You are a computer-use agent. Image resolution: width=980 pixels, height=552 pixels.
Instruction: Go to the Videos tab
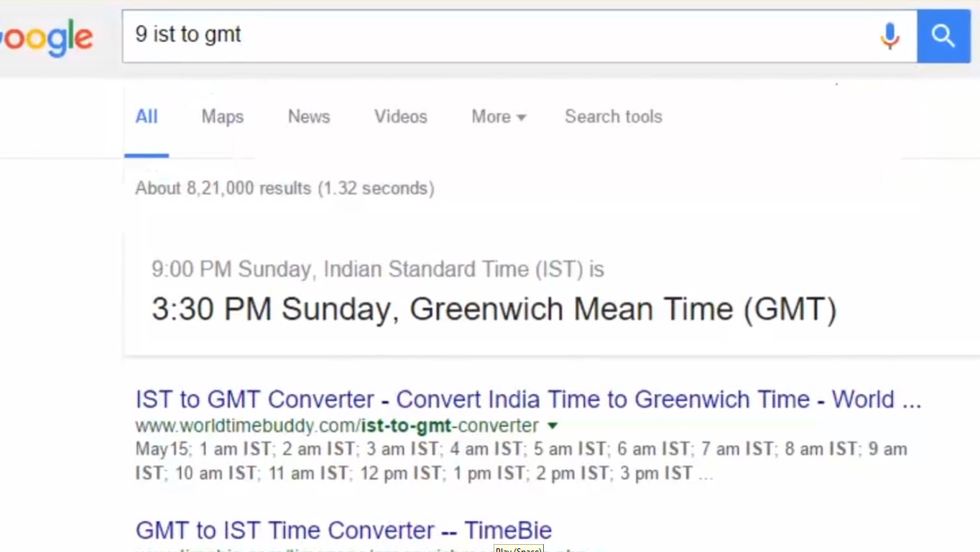(x=400, y=117)
